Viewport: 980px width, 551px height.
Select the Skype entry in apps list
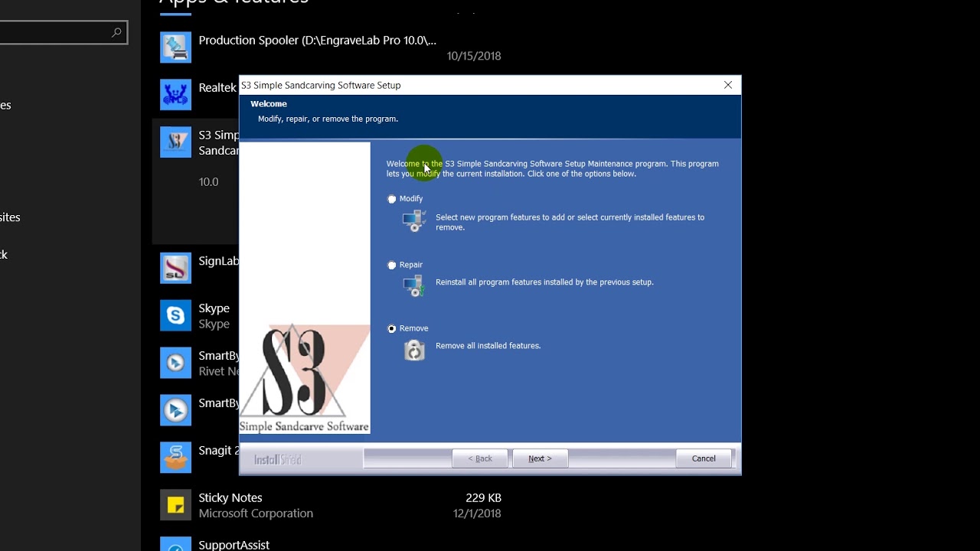[x=214, y=308]
